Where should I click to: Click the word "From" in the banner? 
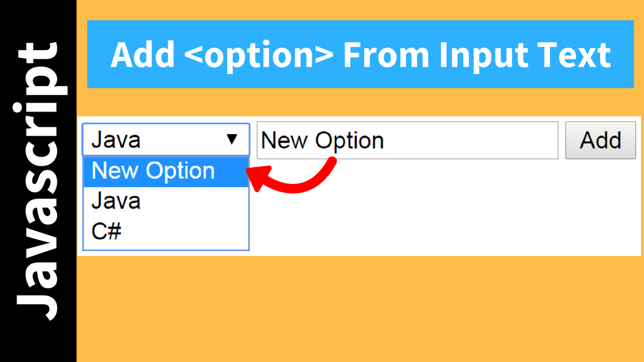click(386, 55)
